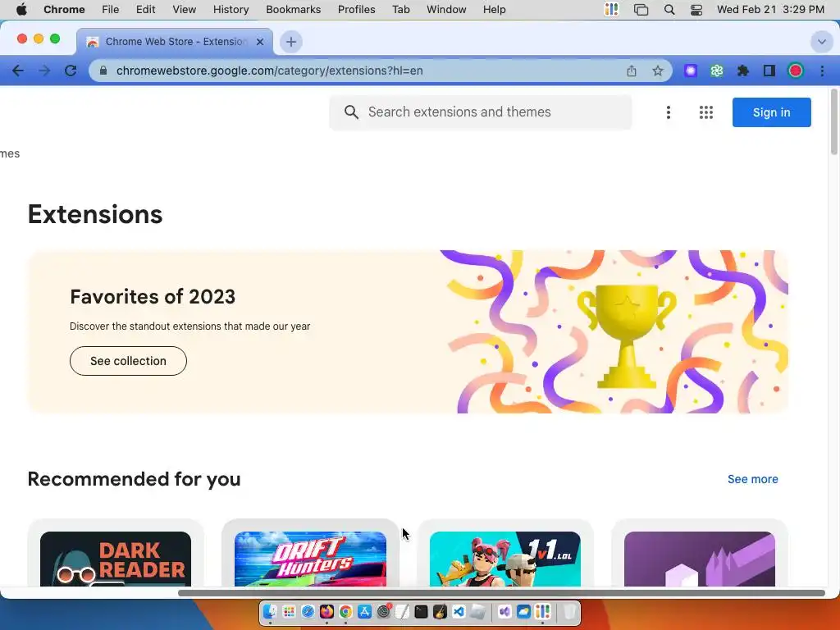Open the File menu
Viewport: 840px width, 630px height.
tap(111, 10)
